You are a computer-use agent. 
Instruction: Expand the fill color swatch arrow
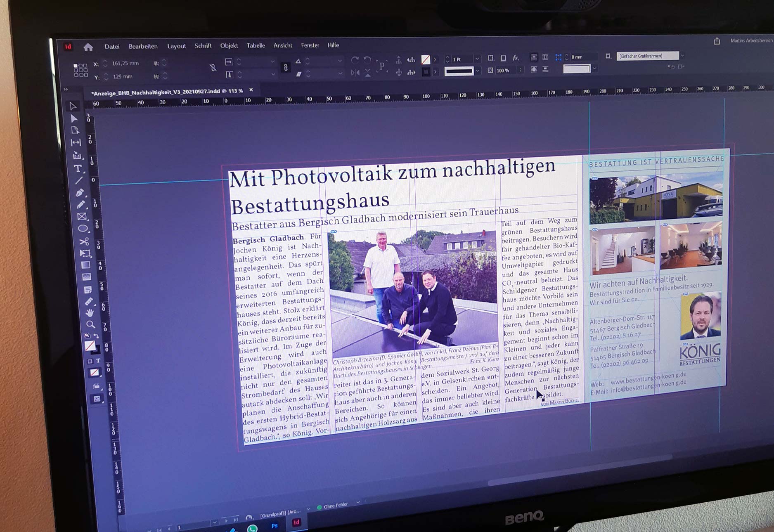(435, 60)
